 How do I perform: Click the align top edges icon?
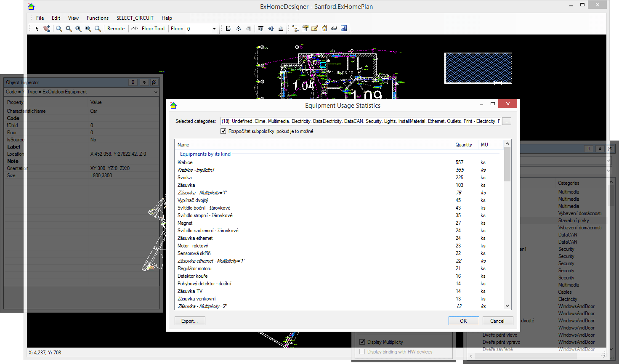(261, 29)
